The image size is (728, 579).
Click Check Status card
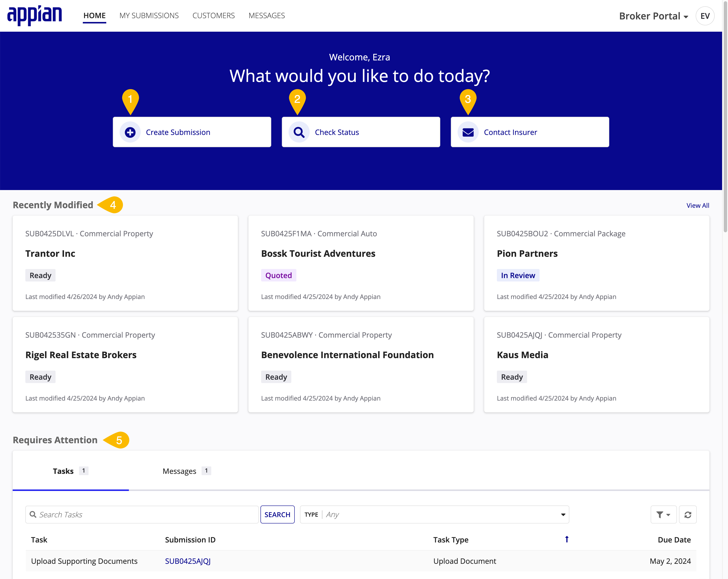point(361,132)
